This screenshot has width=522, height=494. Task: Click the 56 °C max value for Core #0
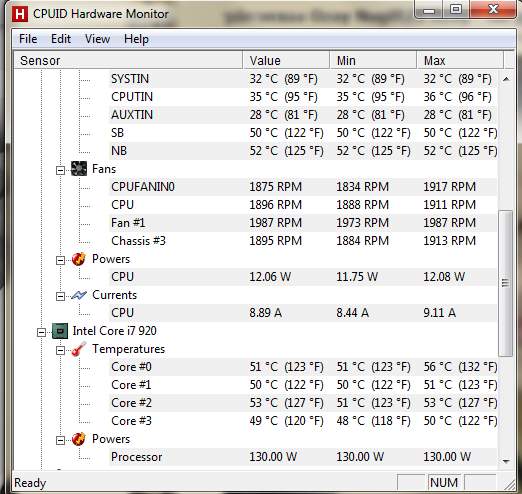[x=460, y=367]
